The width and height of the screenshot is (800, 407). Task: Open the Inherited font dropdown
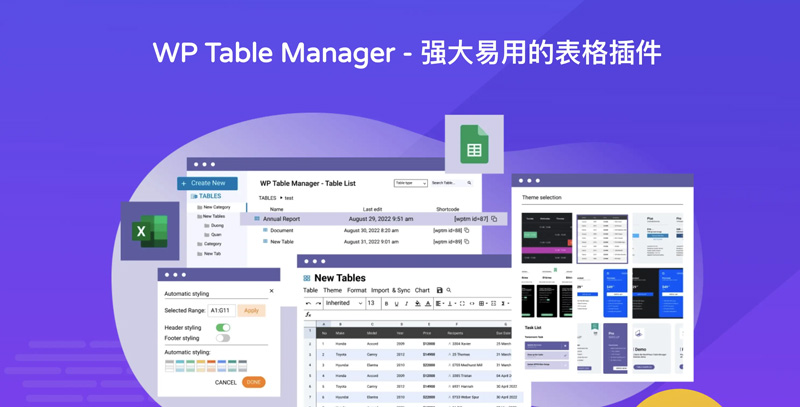tap(344, 303)
